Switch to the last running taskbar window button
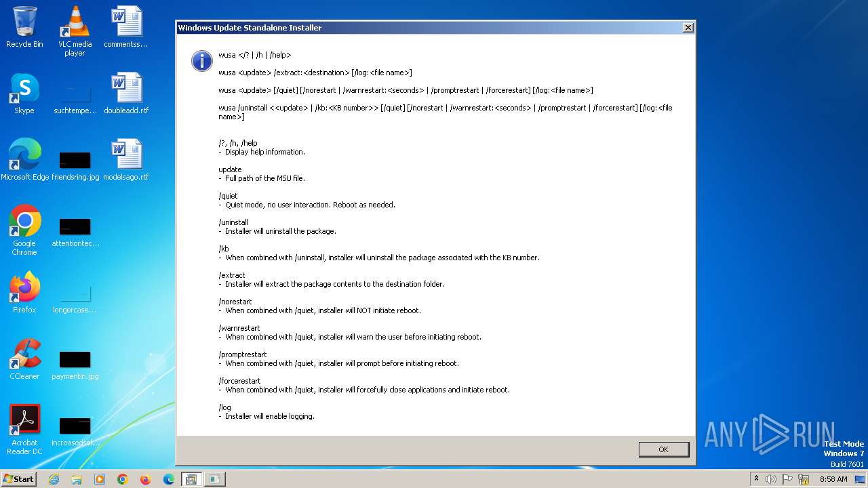 click(214, 479)
